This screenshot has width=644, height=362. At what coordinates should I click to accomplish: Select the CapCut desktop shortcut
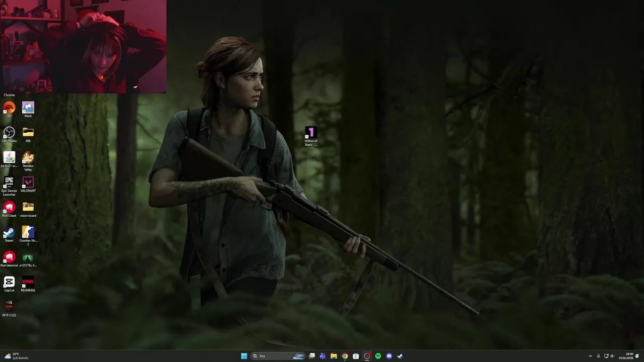tap(9, 284)
